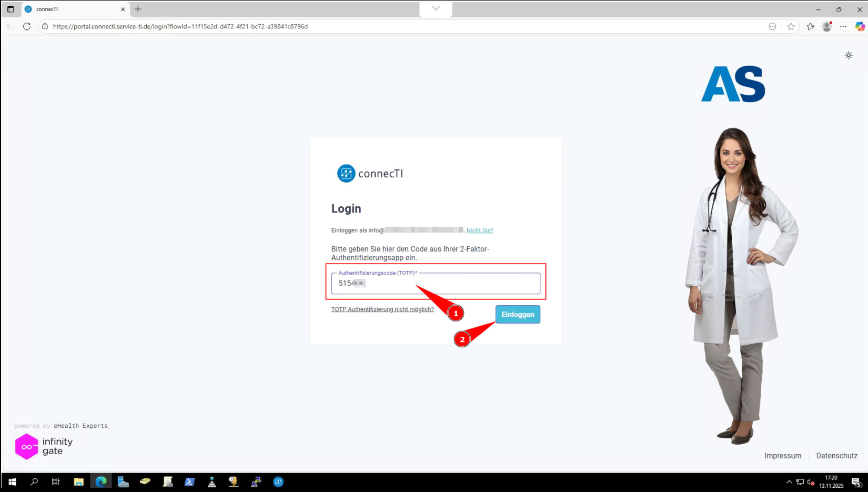The image size is (868, 492).
Task: Open File Explorer from the taskbar
Action: [x=79, y=481]
